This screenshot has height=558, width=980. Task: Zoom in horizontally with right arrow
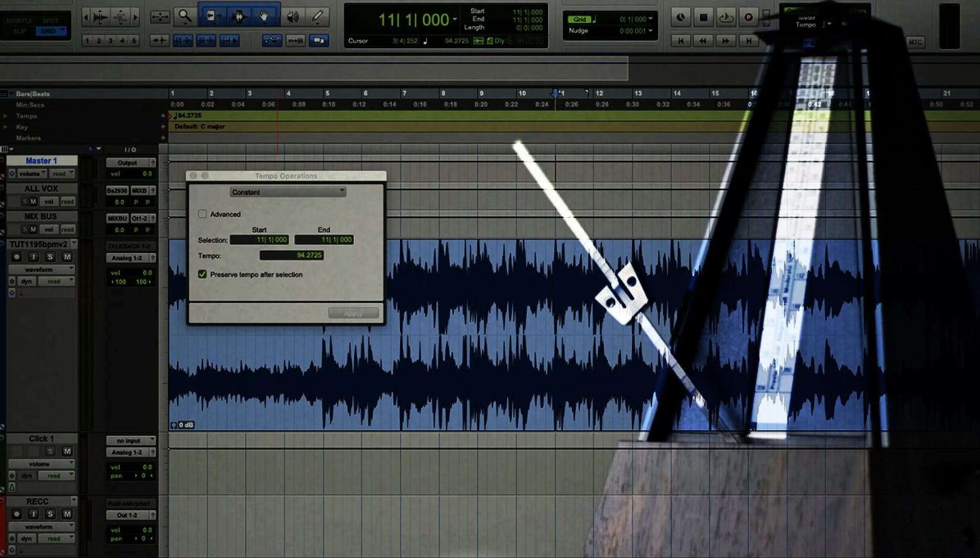pyautogui.click(x=136, y=17)
